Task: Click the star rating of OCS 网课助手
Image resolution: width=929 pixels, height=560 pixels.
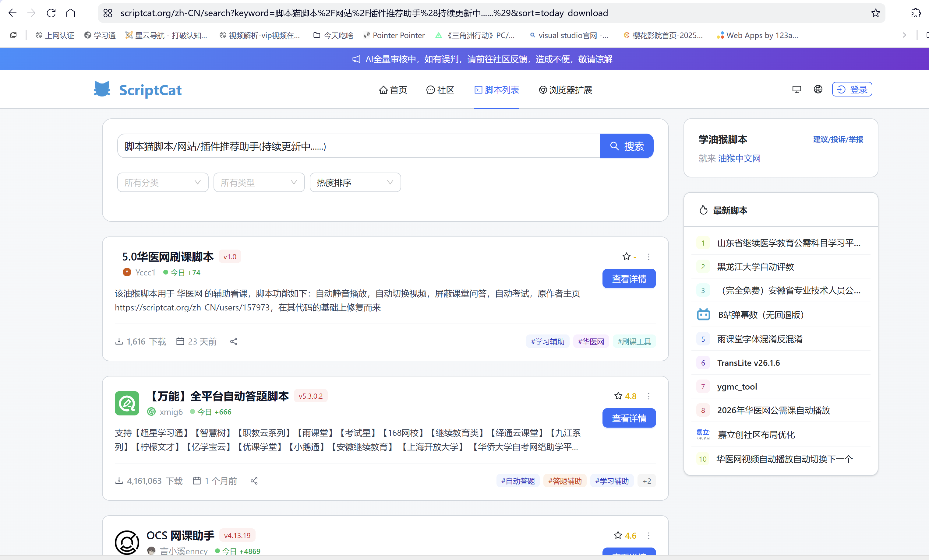Action: coord(626,536)
